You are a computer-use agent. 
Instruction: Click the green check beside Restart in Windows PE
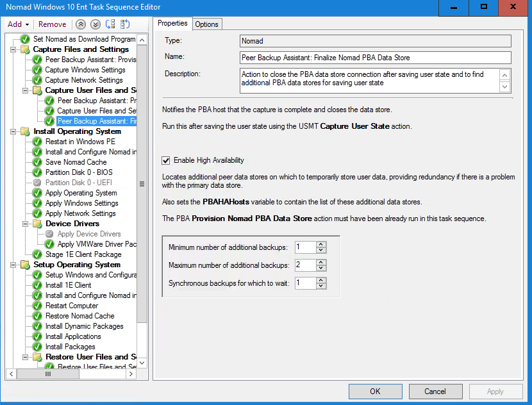[x=37, y=142]
